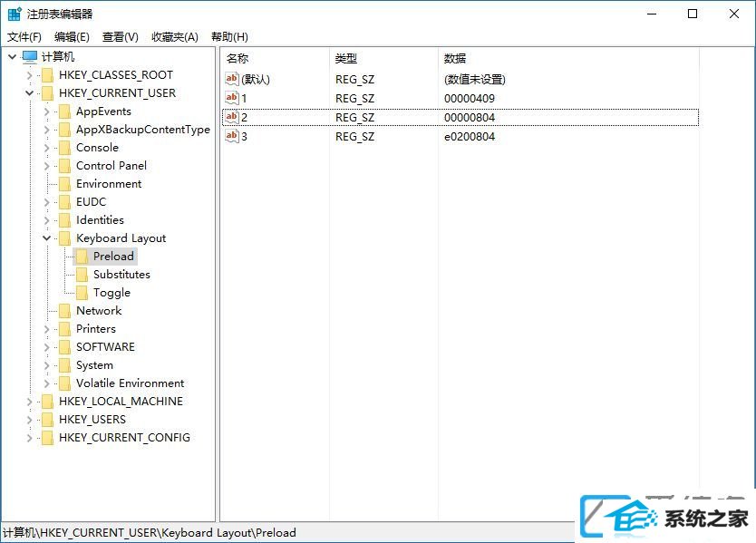Expand the HKEY_USERS branch
Screen dimensions: 756x543
(29, 420)
